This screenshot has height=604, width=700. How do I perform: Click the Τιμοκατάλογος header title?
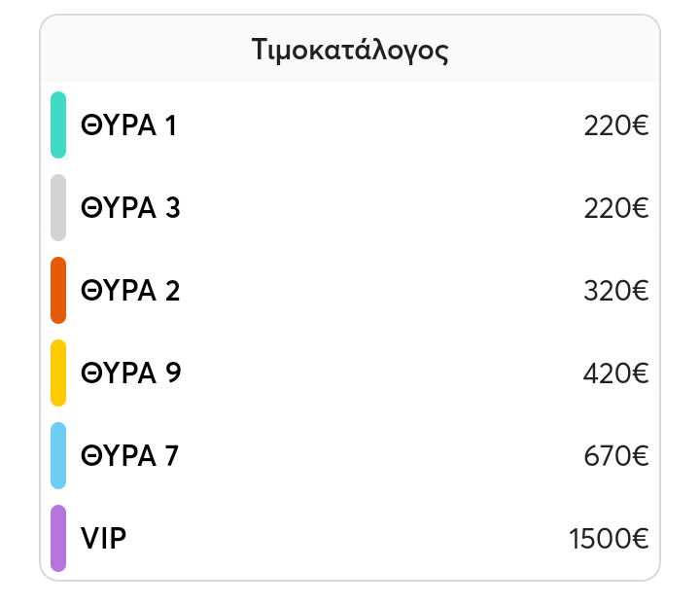(350, 50)
